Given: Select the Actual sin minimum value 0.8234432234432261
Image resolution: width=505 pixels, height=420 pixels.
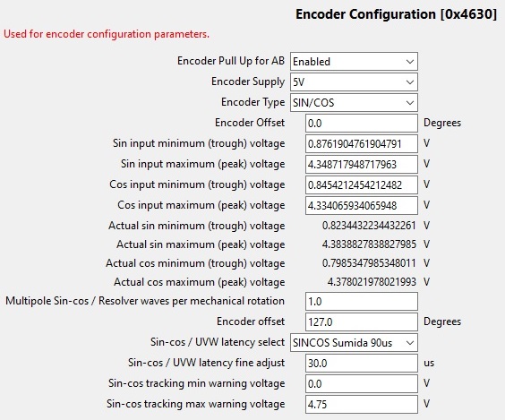Looking at the screenshot, I should point(369,226).
